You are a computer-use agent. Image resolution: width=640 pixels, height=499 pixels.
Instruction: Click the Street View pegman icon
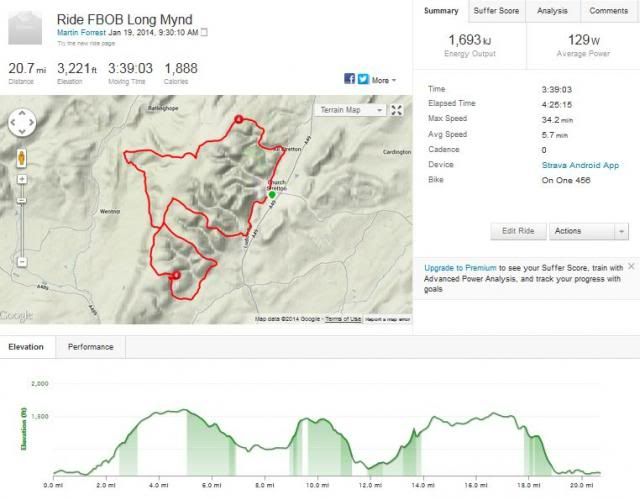click(22, 158)
